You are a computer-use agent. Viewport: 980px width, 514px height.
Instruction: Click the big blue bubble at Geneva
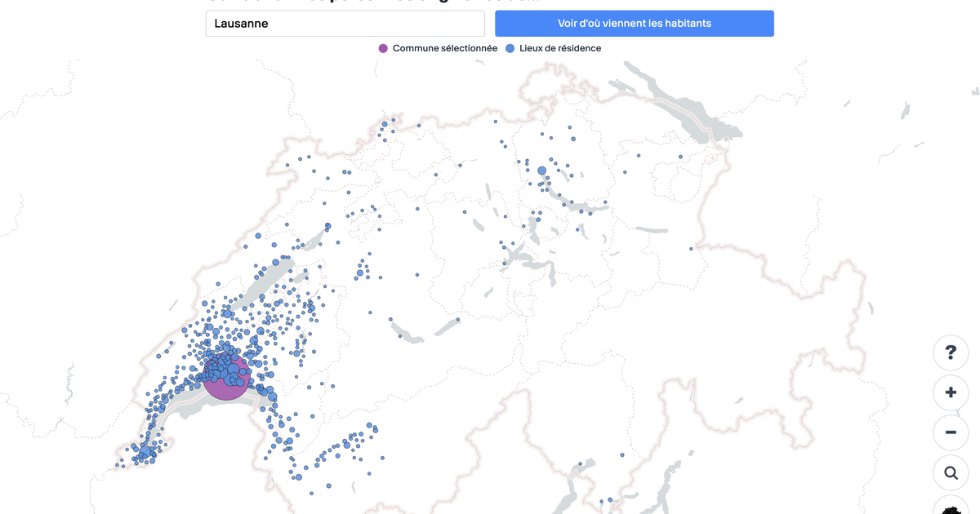(145, 452)
